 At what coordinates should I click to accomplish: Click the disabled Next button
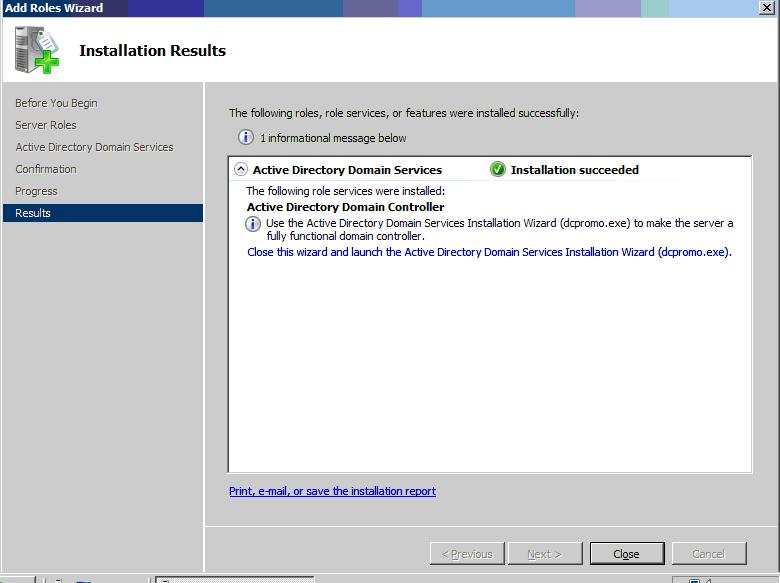tap(544, 554)
